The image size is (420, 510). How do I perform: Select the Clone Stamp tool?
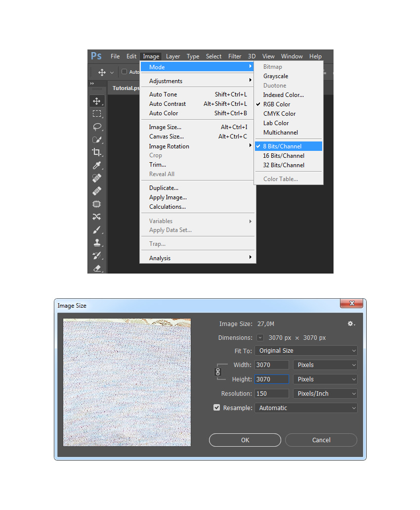[x=97, y=242]
